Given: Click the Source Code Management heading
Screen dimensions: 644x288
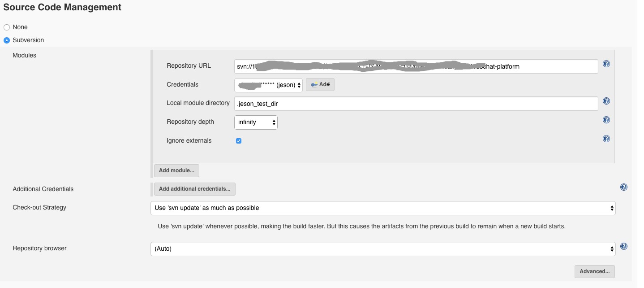Looking at the screenshot, I should [62, 7].
